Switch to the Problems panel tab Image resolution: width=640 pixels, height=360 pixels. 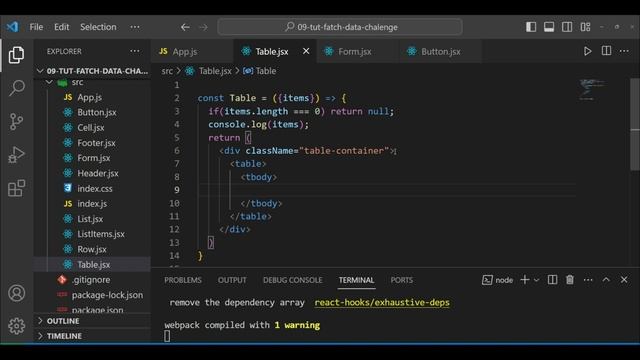pos(183,280)
